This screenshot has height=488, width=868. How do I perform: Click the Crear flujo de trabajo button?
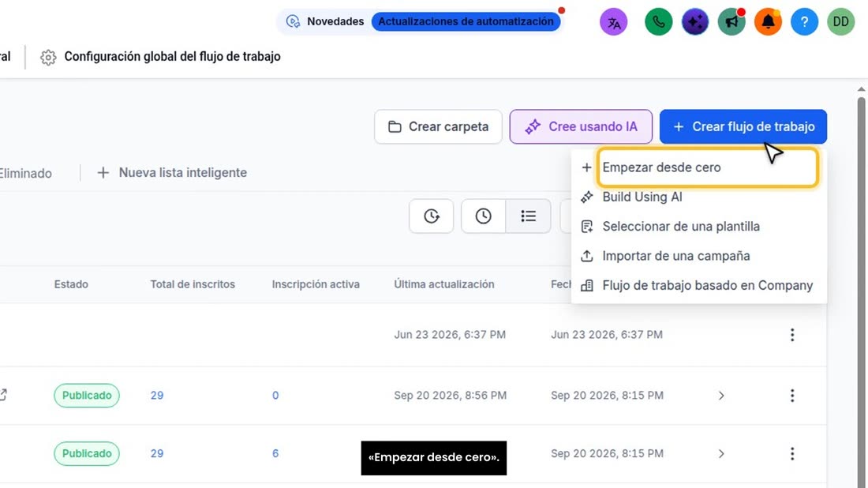point(743,127)
